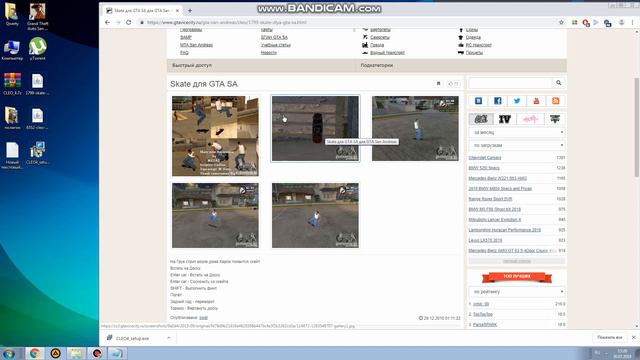Click 'Показать все' in downloads bar
640x360 pixels.
tap(609, 338)
